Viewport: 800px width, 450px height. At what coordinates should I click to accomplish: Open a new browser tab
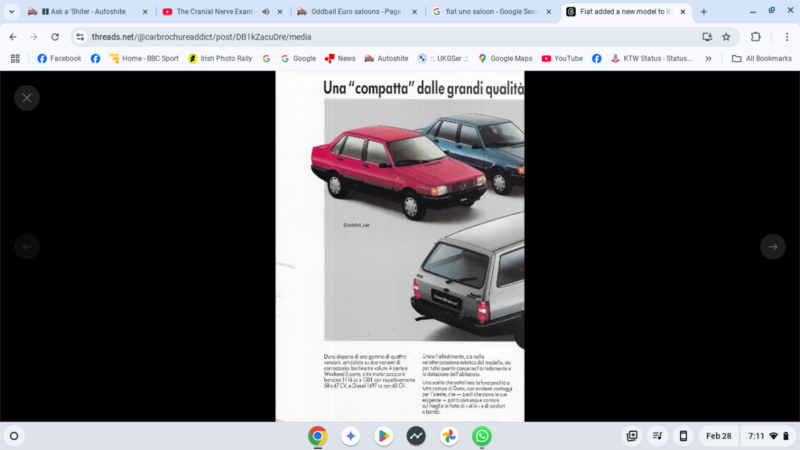704,11
